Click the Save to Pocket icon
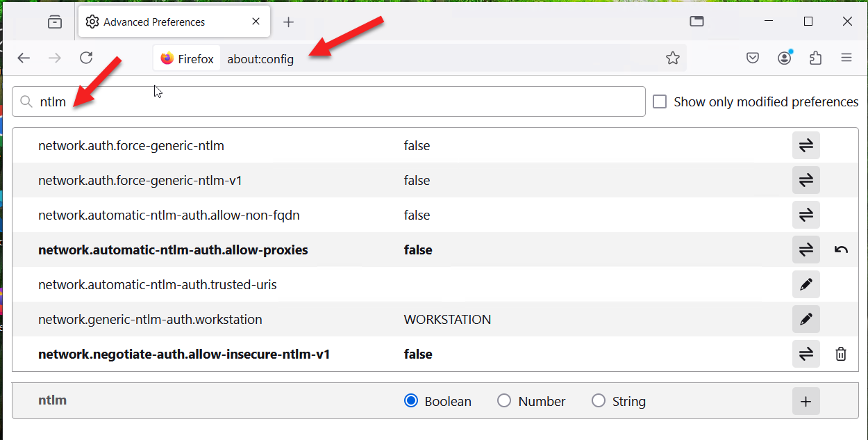Image resolution: width=868 pixels, height=440 pixels. click(753, 58)
